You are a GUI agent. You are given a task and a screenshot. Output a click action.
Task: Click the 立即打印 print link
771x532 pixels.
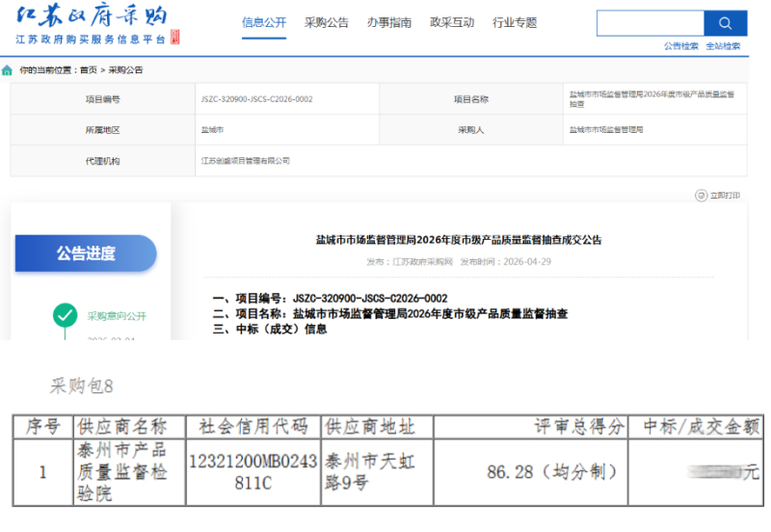pyautogui.click(x=725, y=196)
